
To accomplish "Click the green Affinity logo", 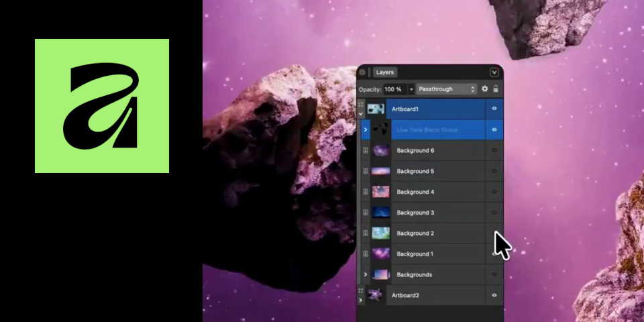I will tap(102, 106).
